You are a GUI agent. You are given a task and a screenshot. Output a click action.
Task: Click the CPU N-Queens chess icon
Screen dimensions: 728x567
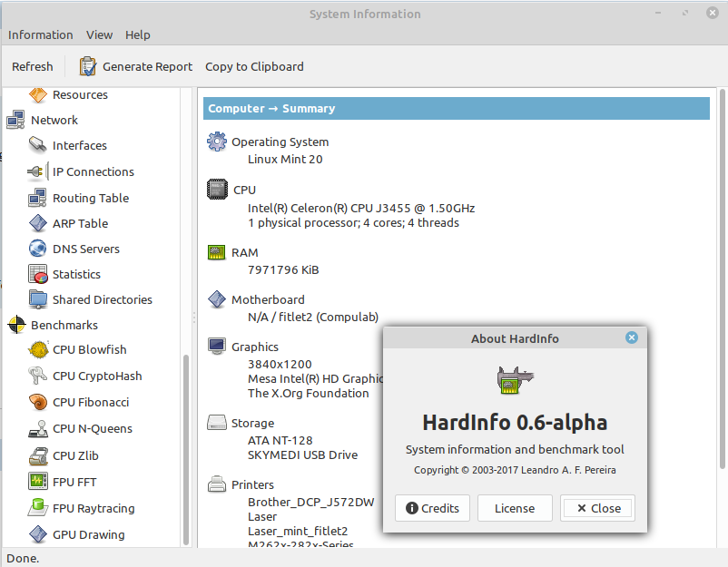37,429
